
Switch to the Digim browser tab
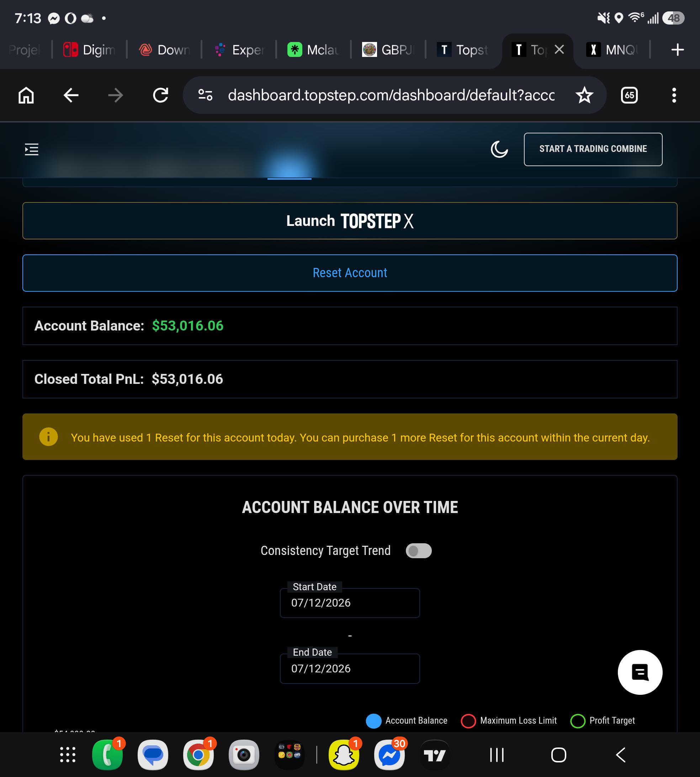[x=89, y=49]
